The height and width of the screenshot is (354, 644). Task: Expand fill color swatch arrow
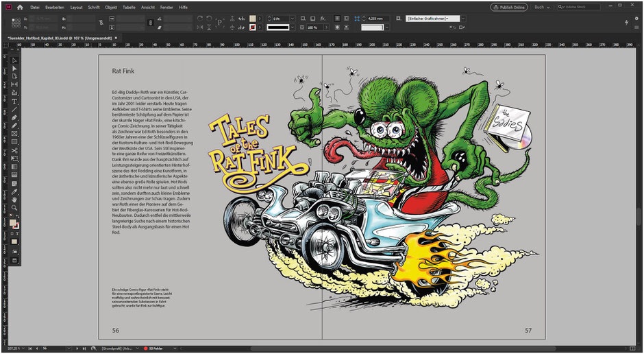pyautogui.click(x=260, y=19)
